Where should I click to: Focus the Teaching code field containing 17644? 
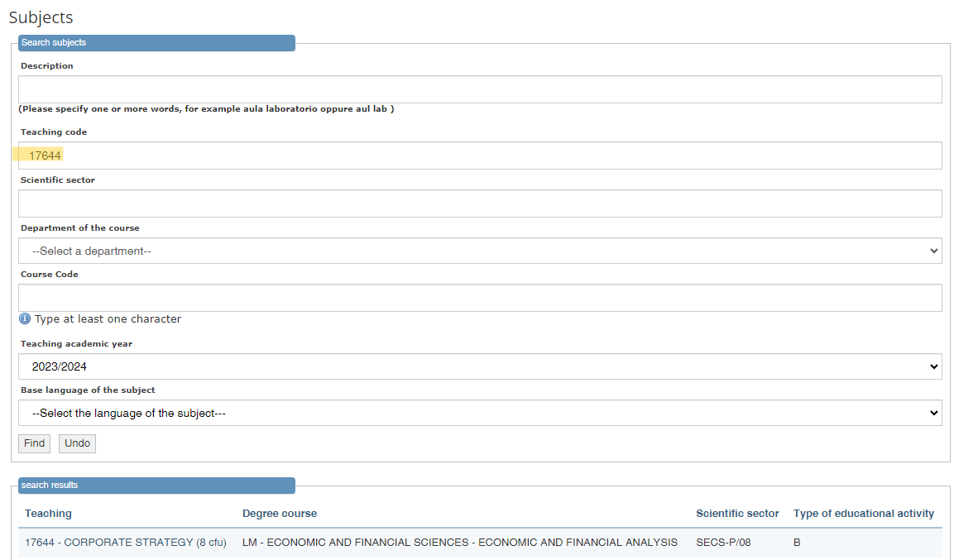click(x=480, y=156)
